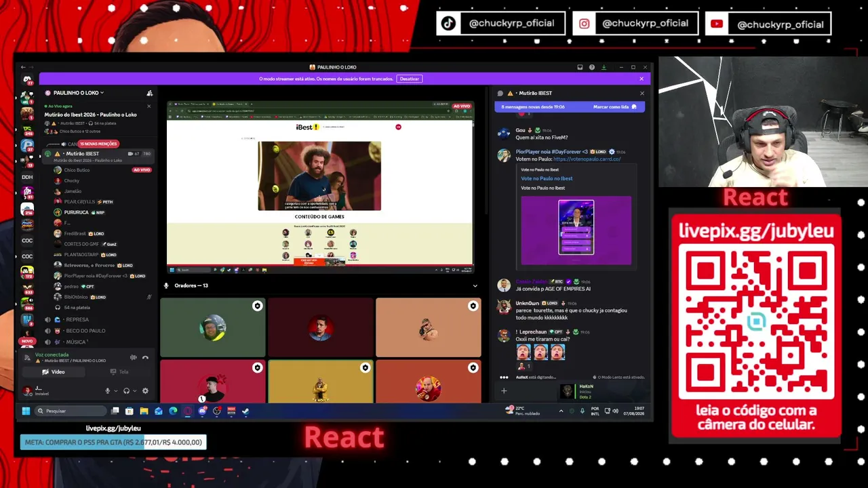
Task: Open noise suppression waveform icon
Action: 134,357
